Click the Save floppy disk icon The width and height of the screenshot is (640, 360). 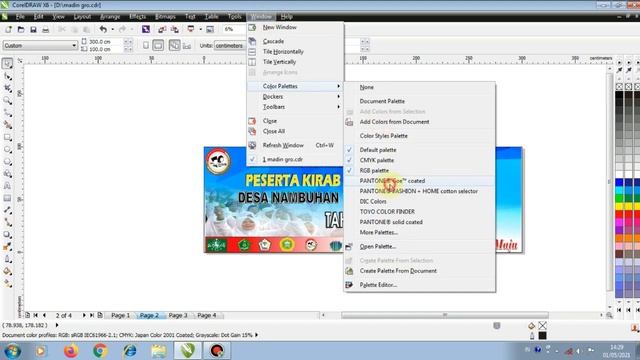coord(33,29)
